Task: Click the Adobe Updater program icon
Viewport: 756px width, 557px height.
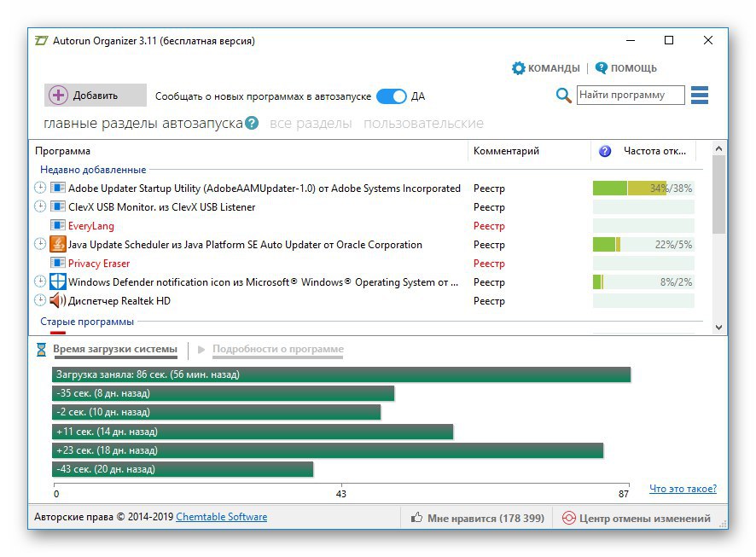Action: (x=58, y=188)
